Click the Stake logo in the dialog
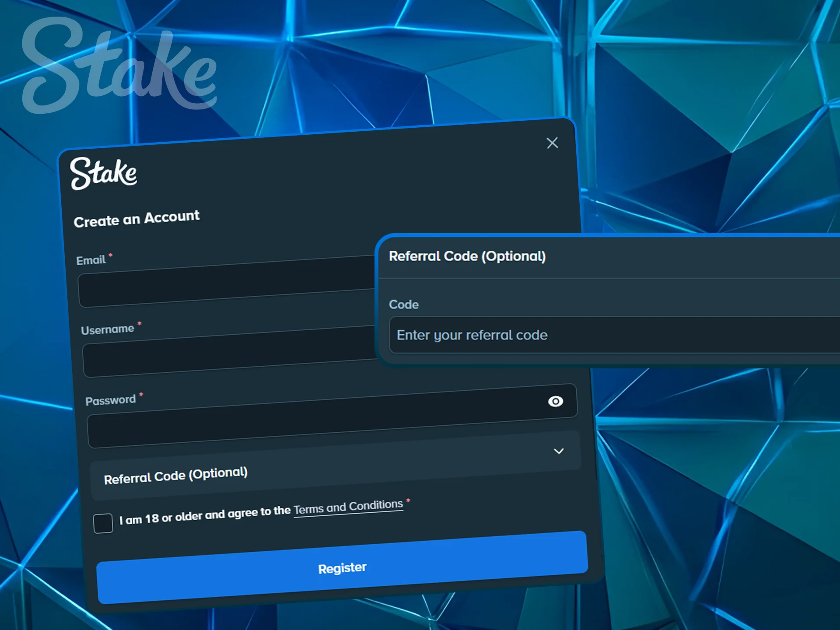The image size is (840, 630). click(x=103, y=174)
